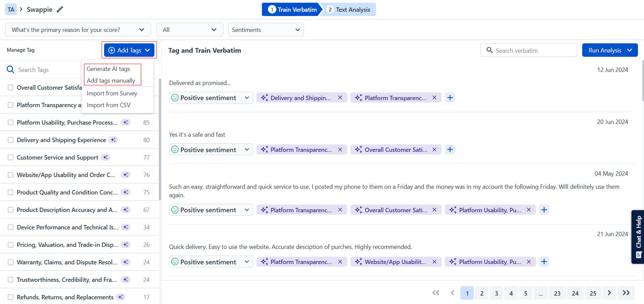
Task: Open the Chat & Help side panel
Action: 638,236
